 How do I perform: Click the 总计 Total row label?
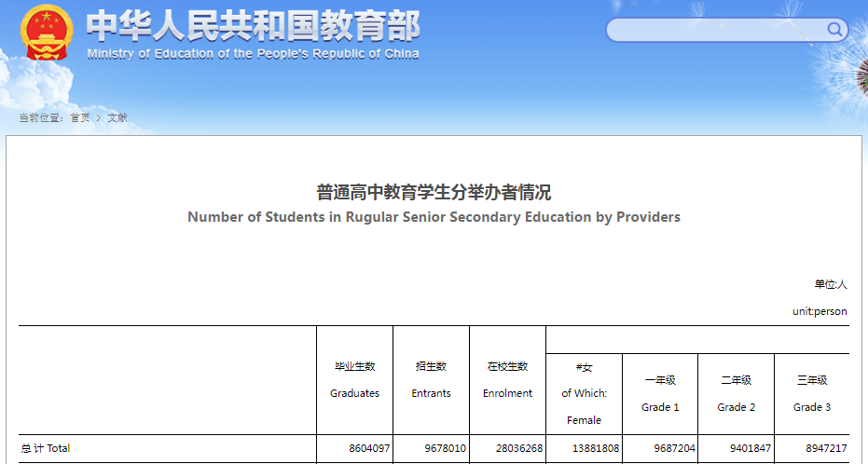point(46,448)
